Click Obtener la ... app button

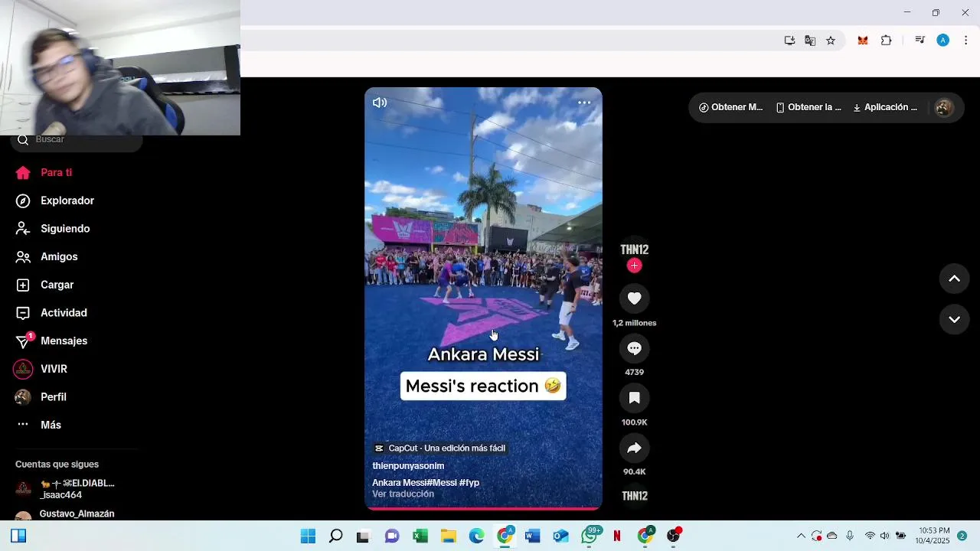point(808,107)
